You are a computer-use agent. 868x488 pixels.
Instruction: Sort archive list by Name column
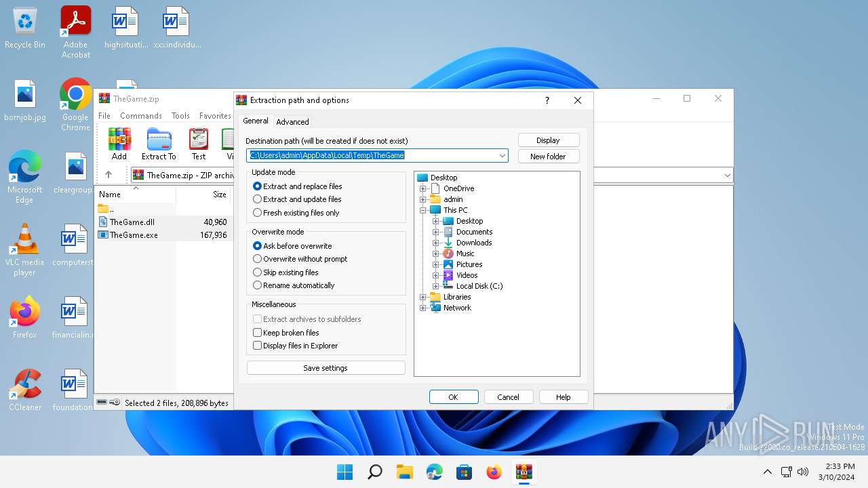[x=136, y=195]
